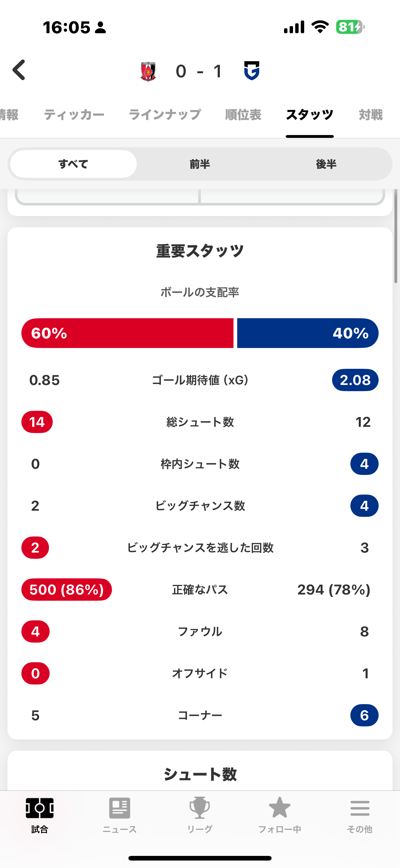Open the リーグ trophy icon

coord(200,808)
